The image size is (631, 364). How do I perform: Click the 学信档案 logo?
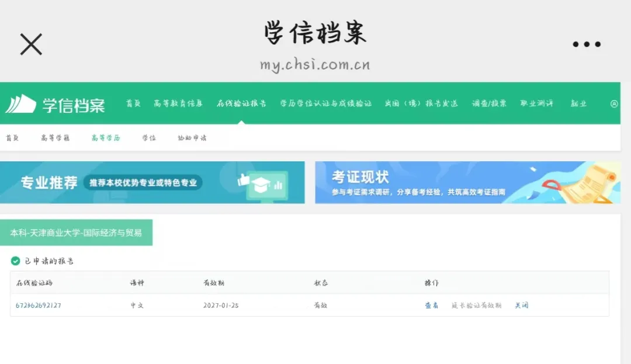(55, 105)
